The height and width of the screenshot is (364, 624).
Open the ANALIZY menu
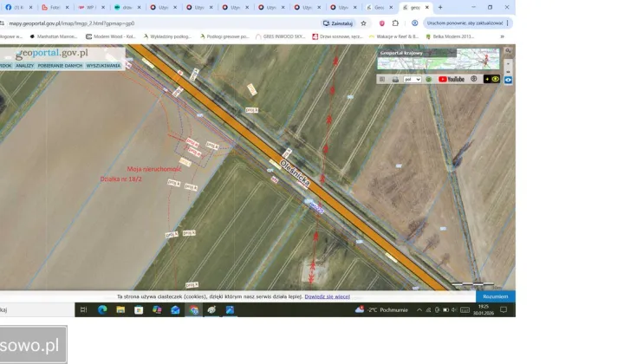(x=24, y=66)
